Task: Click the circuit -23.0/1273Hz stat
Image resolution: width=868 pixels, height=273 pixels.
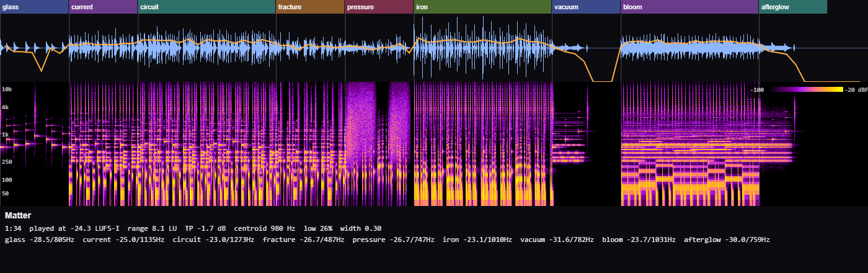Action: click(x=214, y=239)
